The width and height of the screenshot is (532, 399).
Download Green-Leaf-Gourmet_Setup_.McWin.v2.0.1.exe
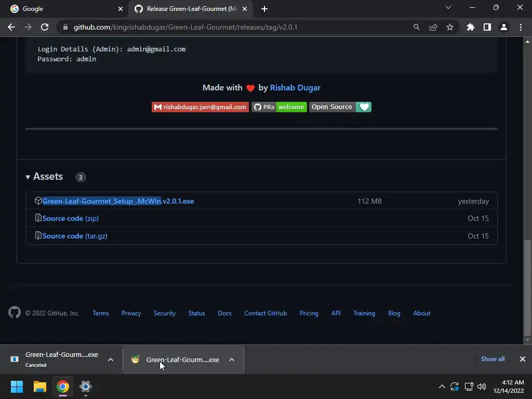(118, 201)
